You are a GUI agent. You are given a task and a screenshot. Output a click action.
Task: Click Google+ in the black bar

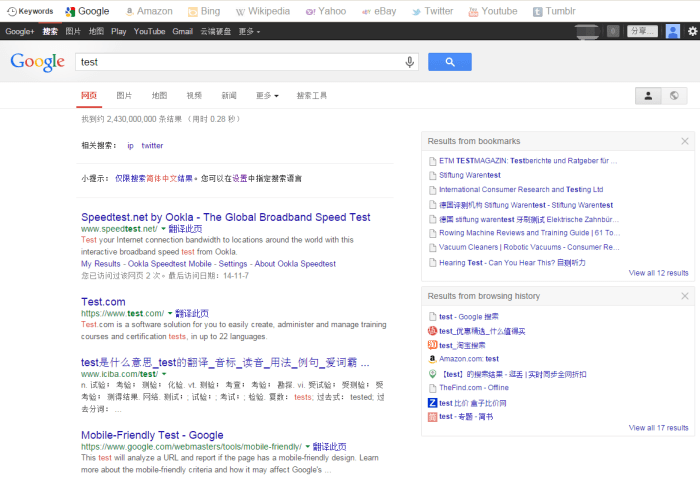pyautogui.click(x=20, y=31)
